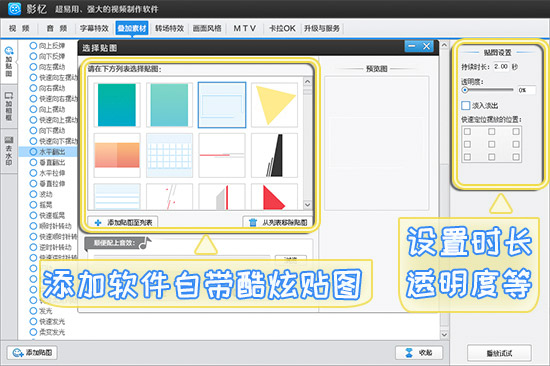Open the 转场特效 tab
This screenshot has height=366, width=550.
pyautogui.click(x=169, y=28)
